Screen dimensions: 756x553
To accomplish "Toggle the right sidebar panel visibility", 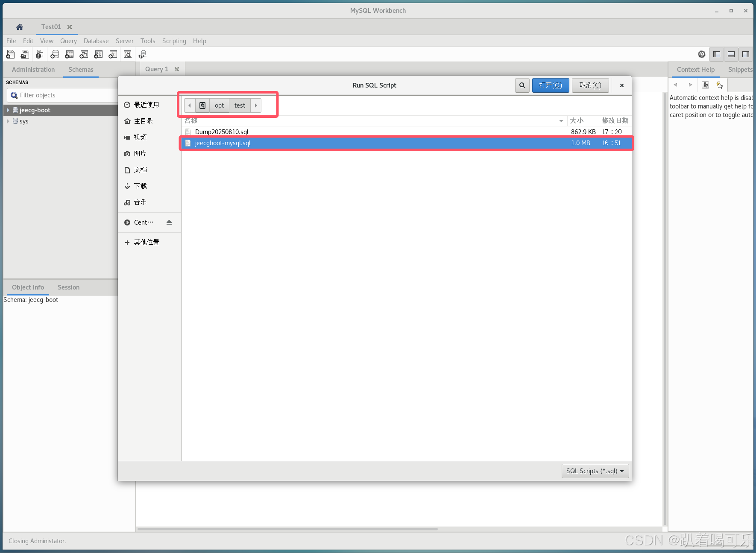I will coord(746,54).
